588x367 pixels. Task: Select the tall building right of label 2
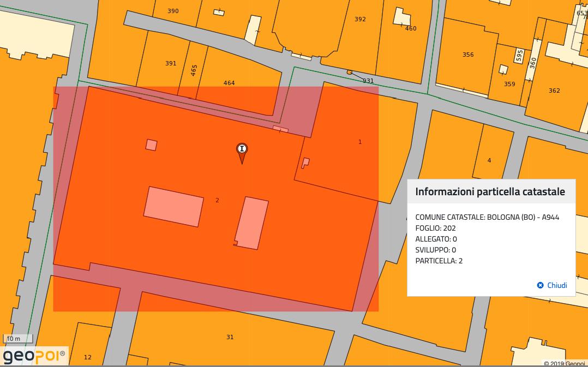252,223
